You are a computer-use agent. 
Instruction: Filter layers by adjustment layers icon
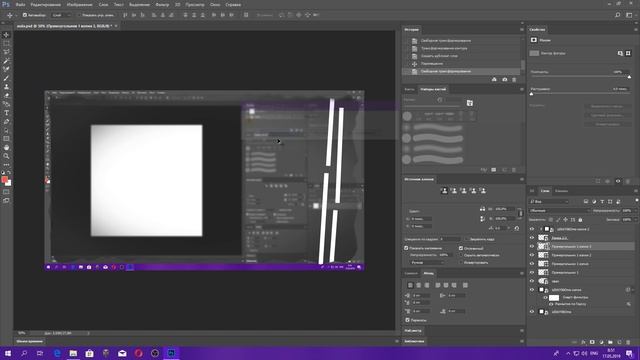594,202
